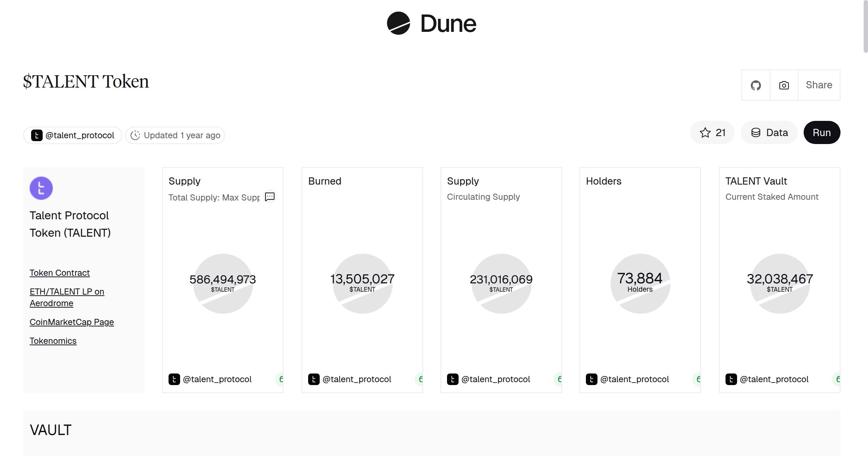Open the CoinMarketCap Page link
Image resolution: width=868 pixels, height=456 pixels.
[x=72, y=322]
